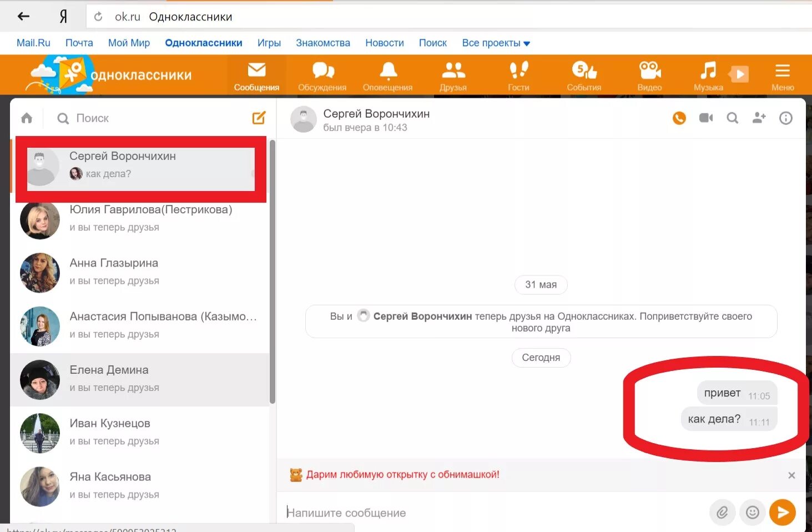Open the Поиск portal link

click(x=433, y=43)
